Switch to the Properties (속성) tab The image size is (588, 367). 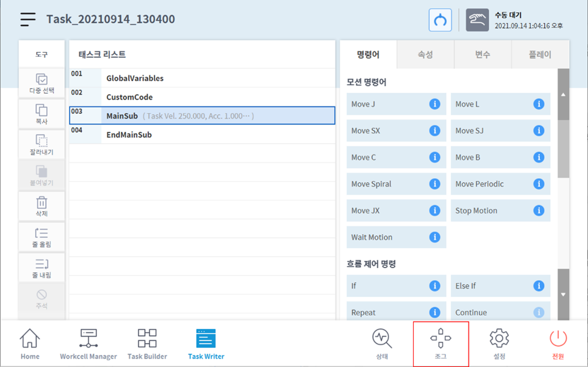(x=425, y=54)
